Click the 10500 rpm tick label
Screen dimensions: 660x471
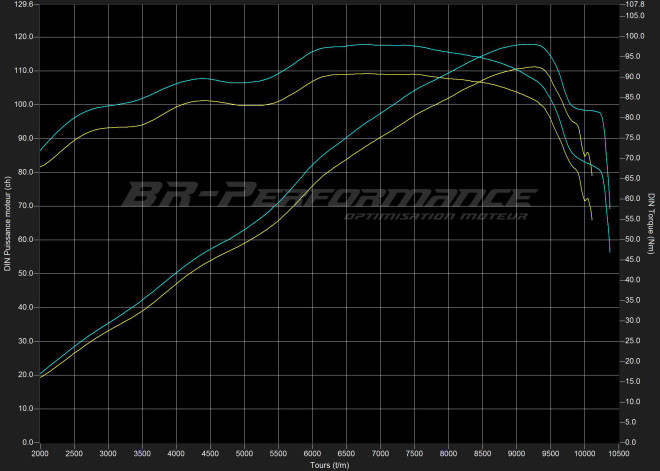(618, 454)
